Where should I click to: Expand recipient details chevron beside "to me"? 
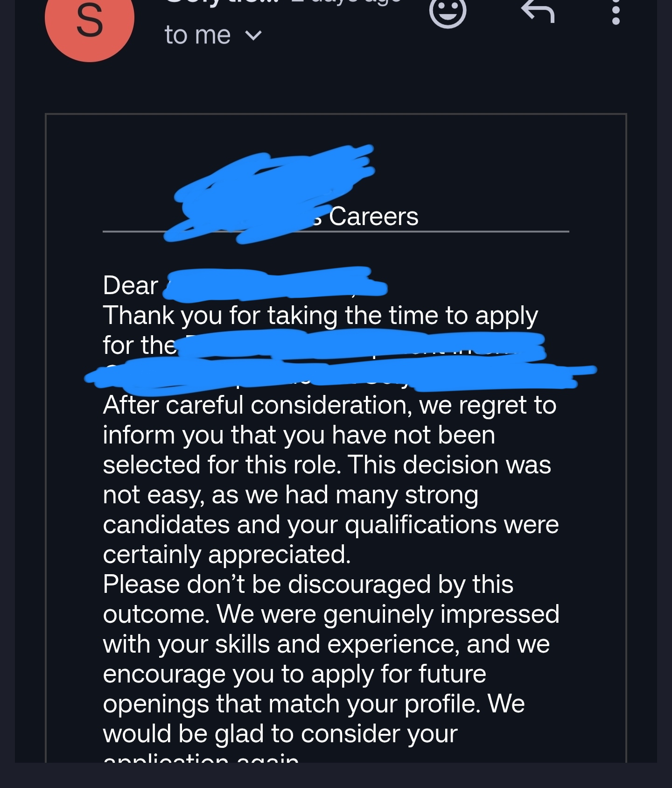(253, 35)
